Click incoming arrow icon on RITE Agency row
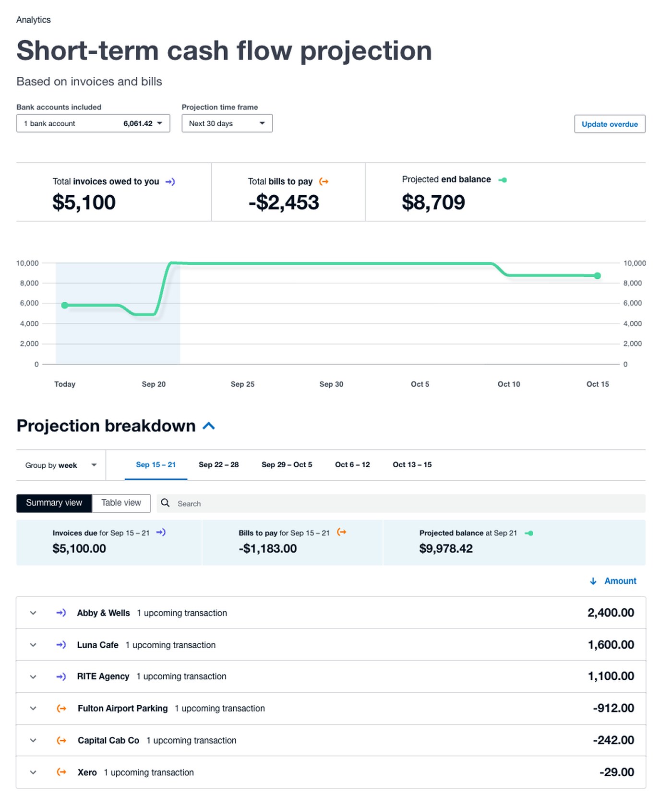 61,676
